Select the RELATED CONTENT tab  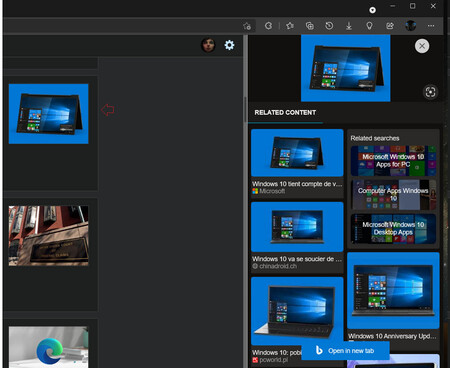click(x=285, y=113)
